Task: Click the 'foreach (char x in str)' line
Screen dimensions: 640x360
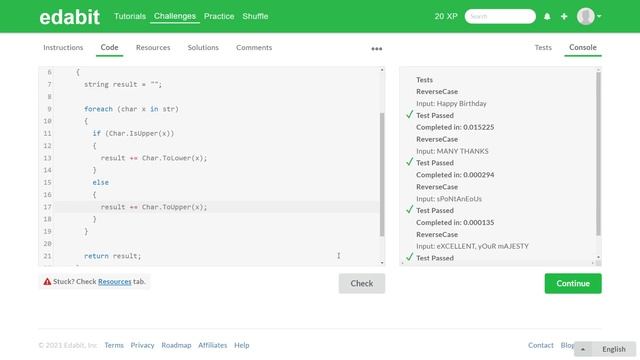Action: pyautogui.click(x=131, y=109)
